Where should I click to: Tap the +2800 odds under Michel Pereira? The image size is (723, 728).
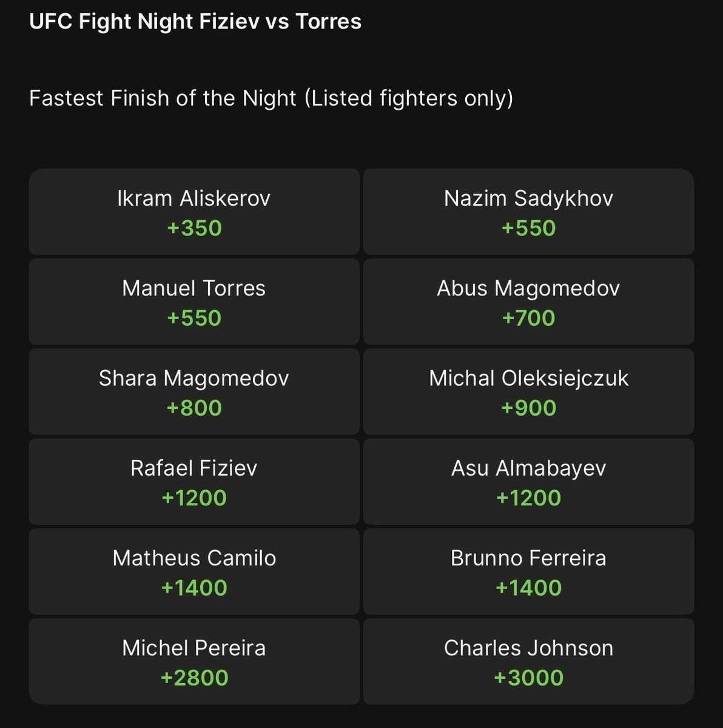(x=194, y=678)
